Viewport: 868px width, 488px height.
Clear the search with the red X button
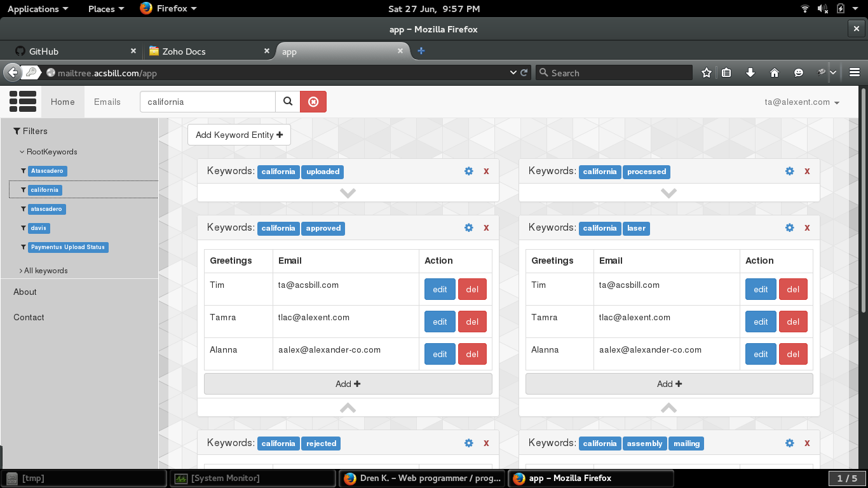[x=313, y=102]
